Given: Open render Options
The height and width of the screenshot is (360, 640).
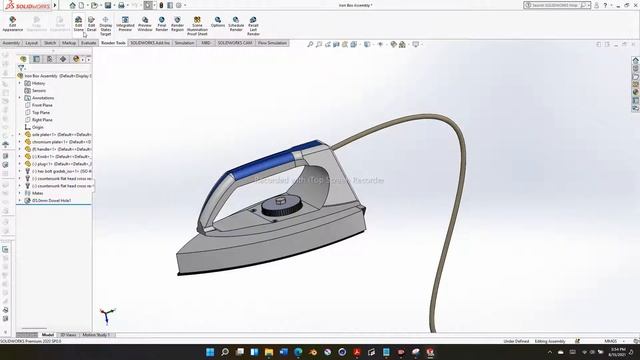Looking at the screenshot, I should click(x=218, y=22).
